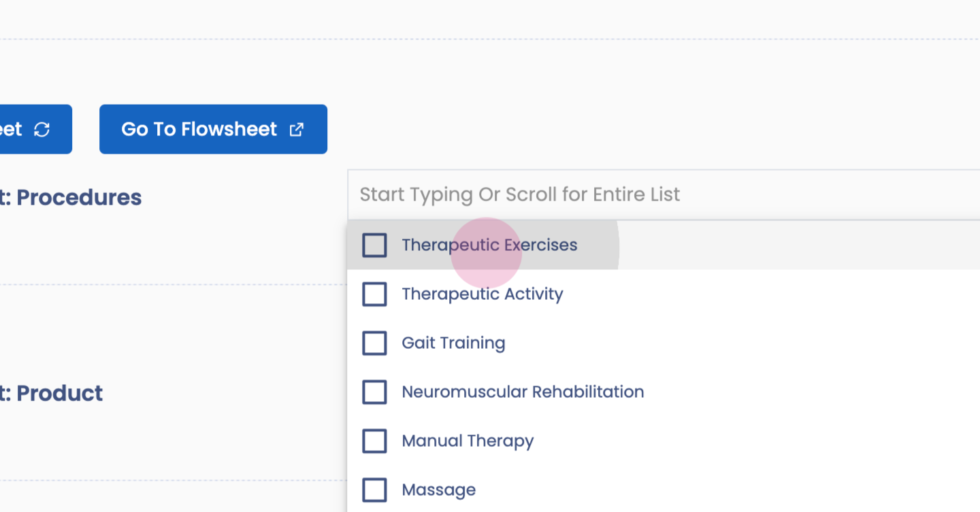
Task: Mark the Manual Therapy checkbox
Action: point(374,441)
